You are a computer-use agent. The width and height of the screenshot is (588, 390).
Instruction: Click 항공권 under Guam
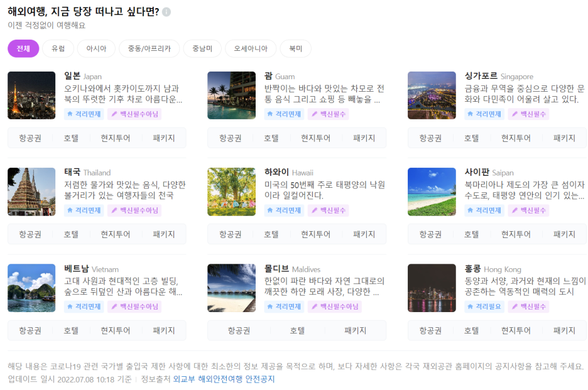(x=231, y=138)
